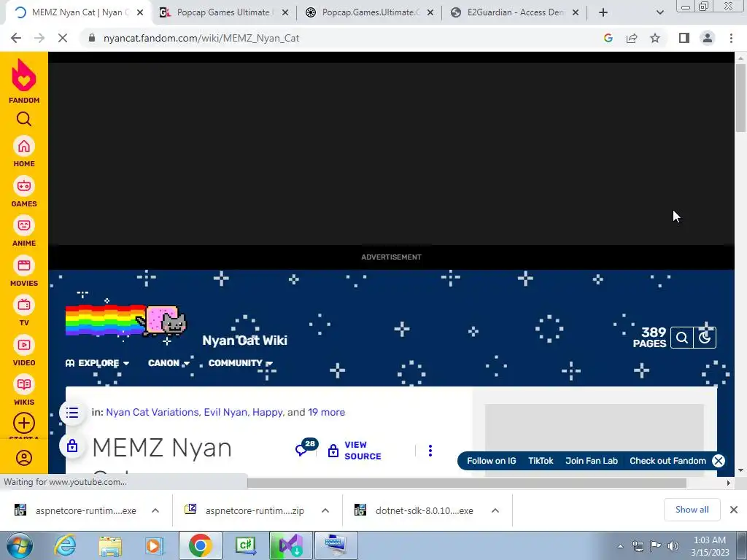Open the table of contents list icon
The image size is (747, 560).
tap(72, 413)
